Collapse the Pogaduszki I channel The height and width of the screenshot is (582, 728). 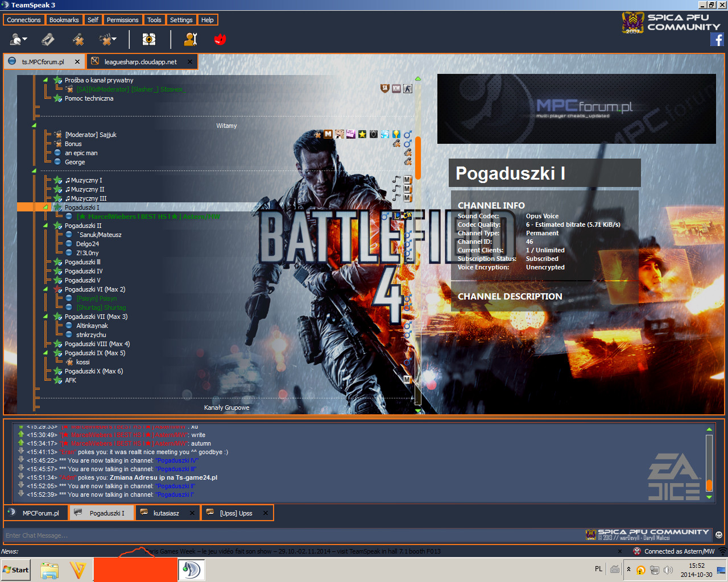(x=45, y=207)
